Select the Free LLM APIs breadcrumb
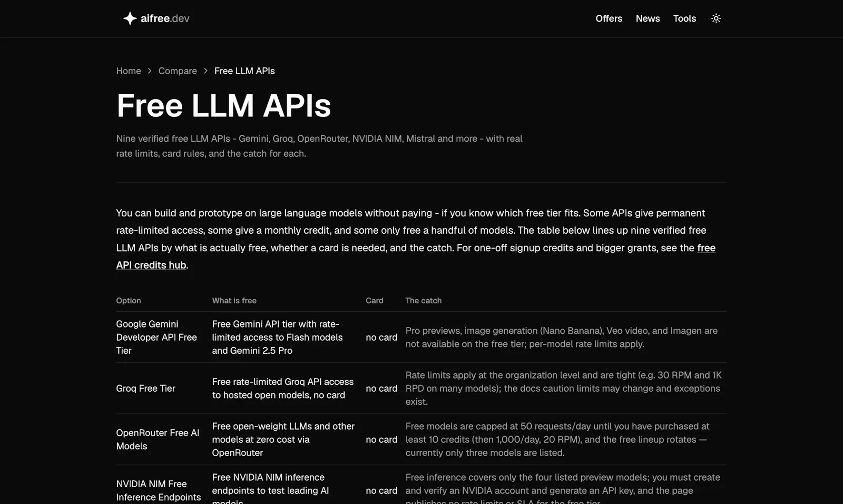 (x=244, y=71)
